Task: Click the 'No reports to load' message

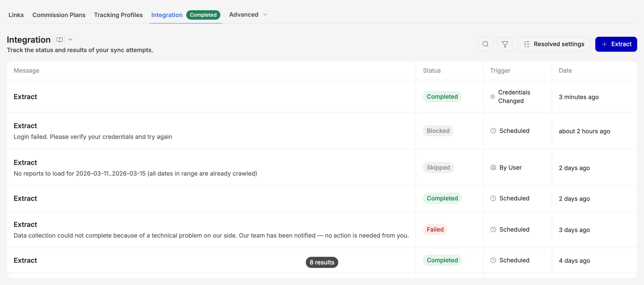Action: click(x=135, y=173)
